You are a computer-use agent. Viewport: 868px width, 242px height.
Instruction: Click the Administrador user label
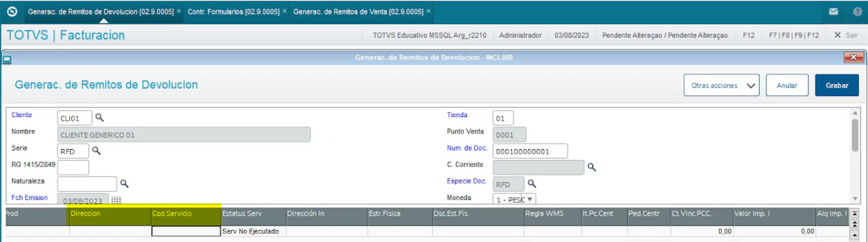click(x=521, y=35)
